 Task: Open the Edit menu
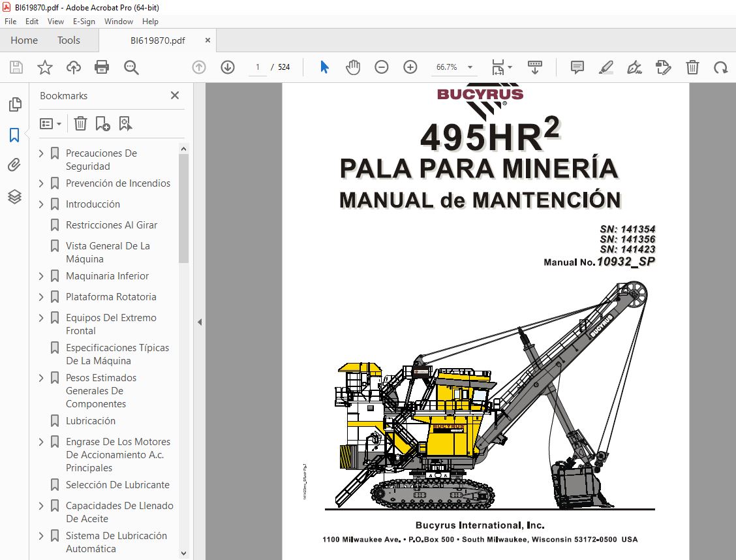coord(32,22)
